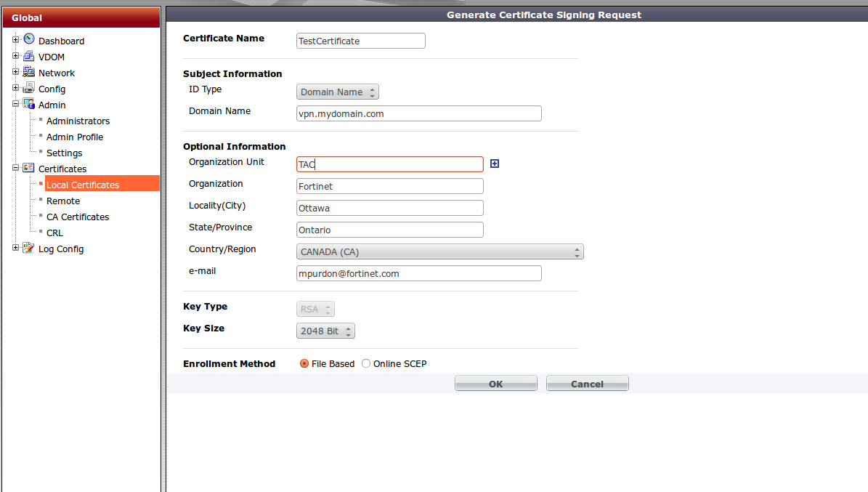Screen dimensions: 868x492
Task: Click the Locality(City) field with Ottawa
Action: [x=390, y=208]
